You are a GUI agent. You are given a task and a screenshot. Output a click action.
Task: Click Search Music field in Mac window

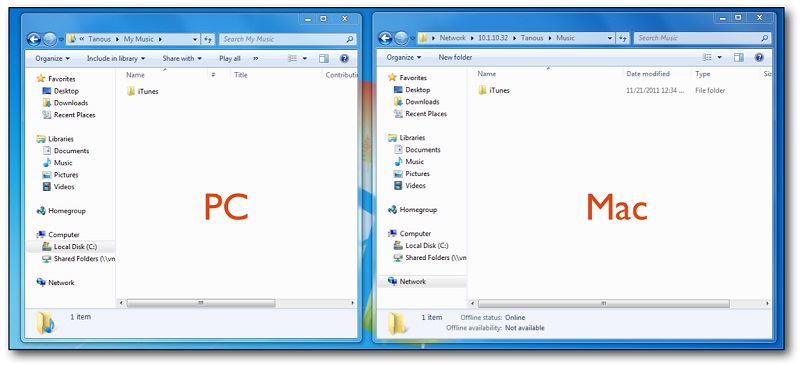(702, 38)
